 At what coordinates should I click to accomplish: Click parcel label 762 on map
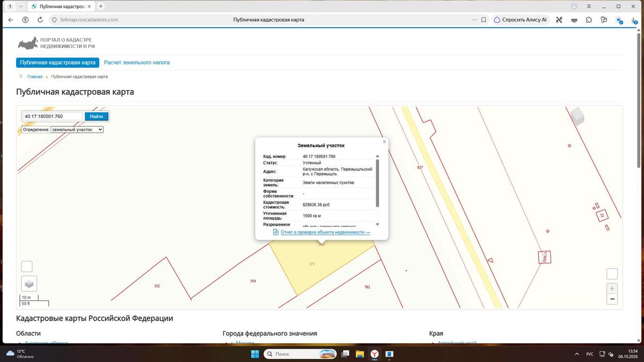point(367,287)
